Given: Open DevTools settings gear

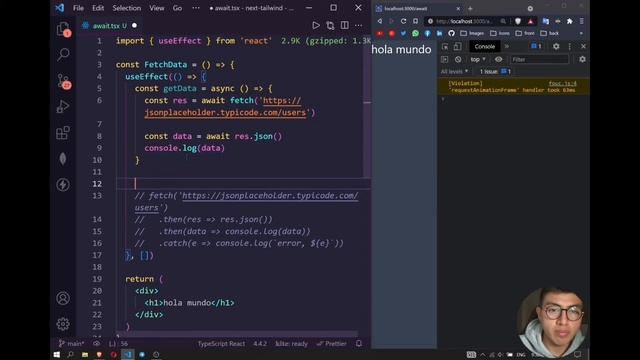Looking at the screenshot, I should 556,47.
